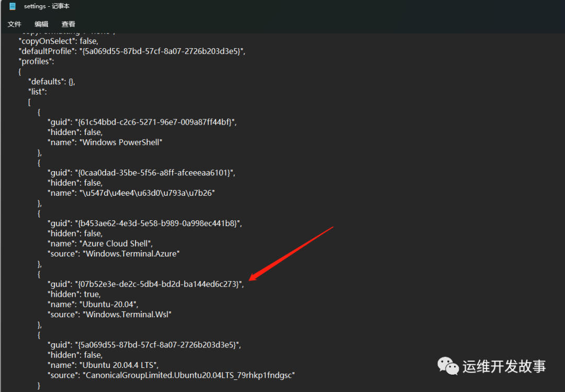Screen dimensions: 565x392
Task: Click the Notepad app icon in title bar
Action: coord(12,6)
